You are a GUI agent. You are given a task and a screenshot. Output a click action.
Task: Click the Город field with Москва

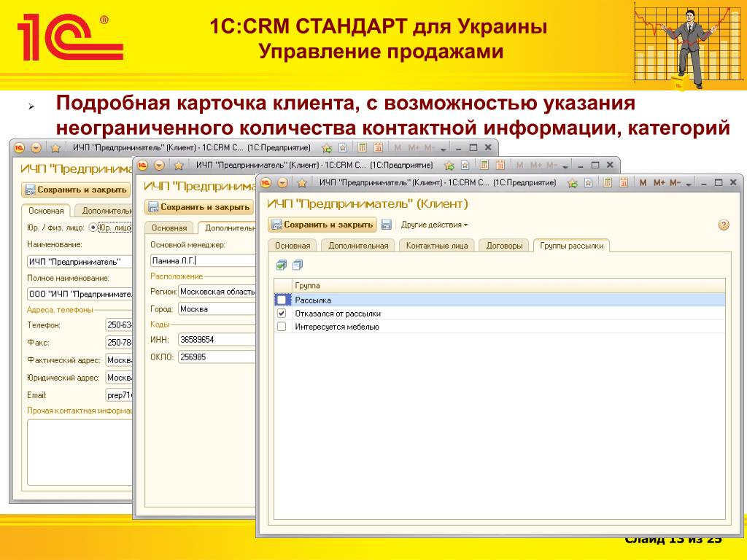click(x=217, y=309)
